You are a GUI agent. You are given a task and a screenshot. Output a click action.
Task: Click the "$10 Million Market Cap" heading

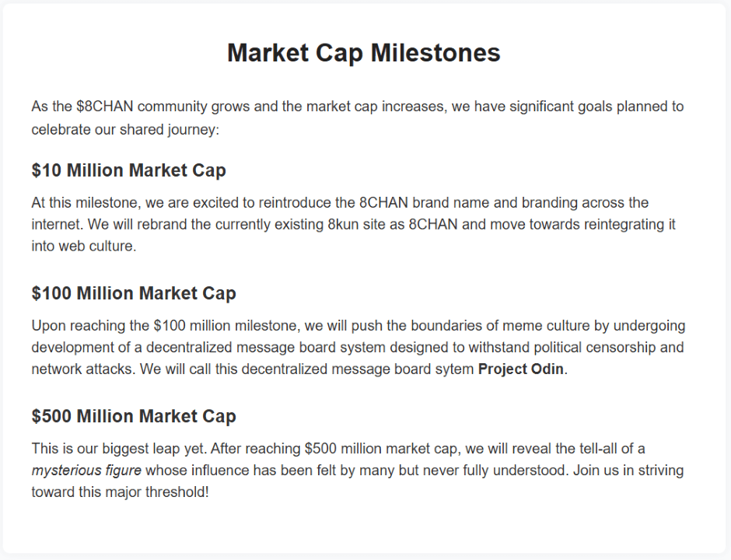coord(128,170)
